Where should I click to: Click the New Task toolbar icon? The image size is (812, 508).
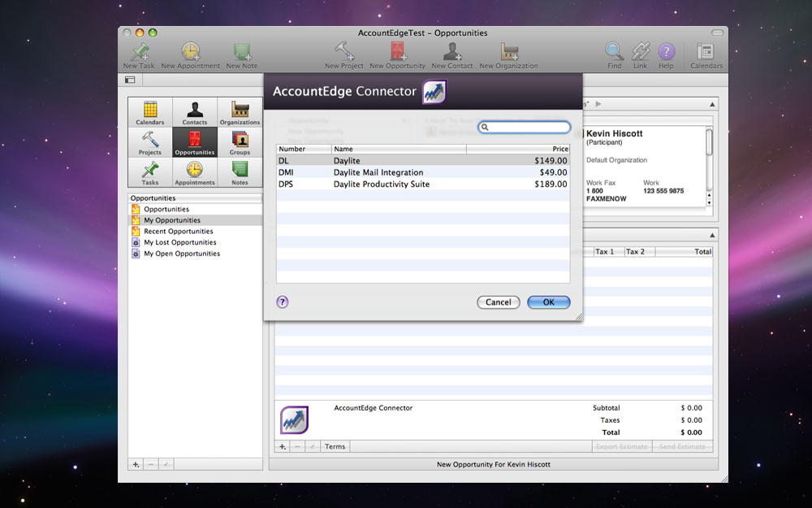(x=139, y=55)
